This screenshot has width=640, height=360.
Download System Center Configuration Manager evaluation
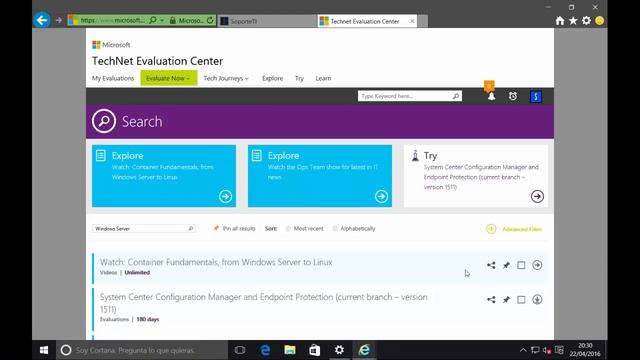click(537, 300)
